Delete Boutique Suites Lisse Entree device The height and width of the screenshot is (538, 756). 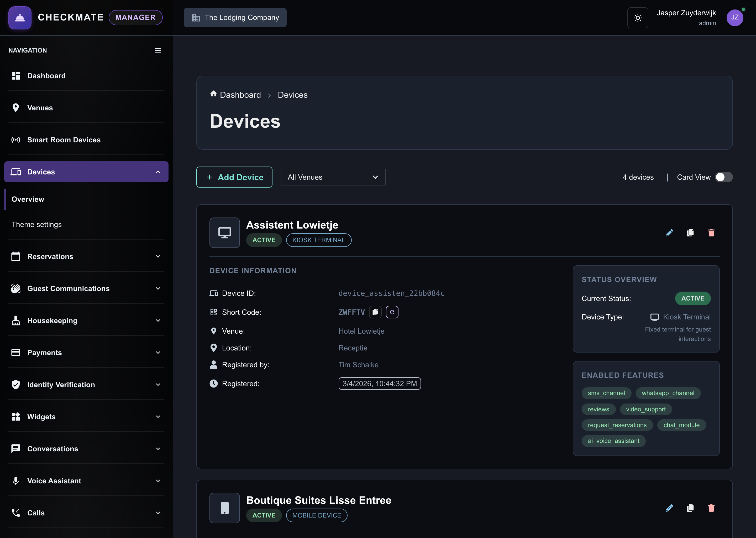(711, 508)
